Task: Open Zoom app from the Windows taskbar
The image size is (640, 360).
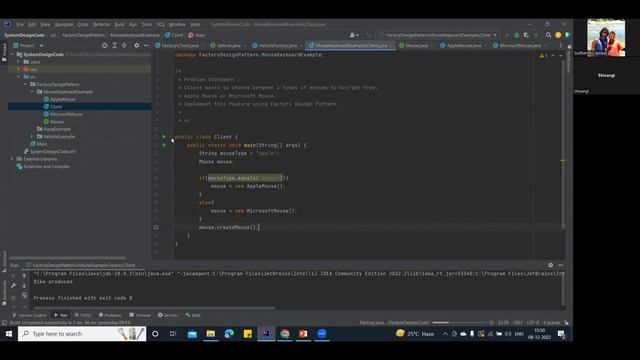Action: pos(322,333)
